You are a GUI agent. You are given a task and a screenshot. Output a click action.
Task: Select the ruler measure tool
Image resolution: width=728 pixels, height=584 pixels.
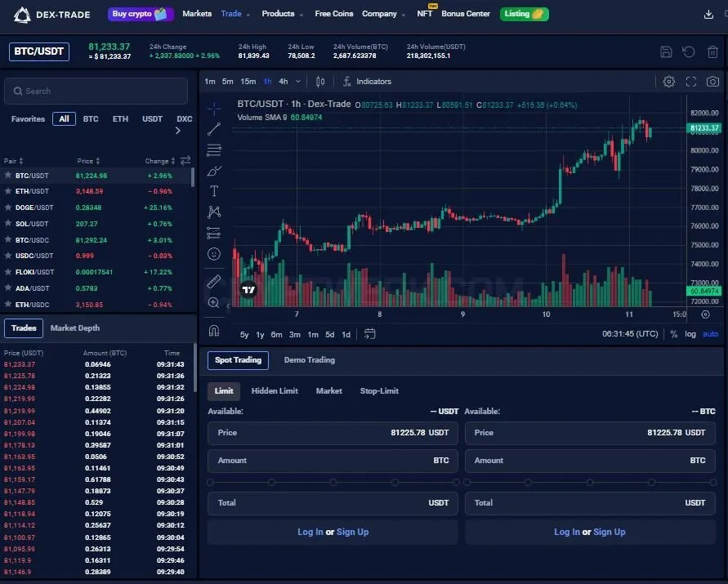pyautogui.click(x=214, y=281)
